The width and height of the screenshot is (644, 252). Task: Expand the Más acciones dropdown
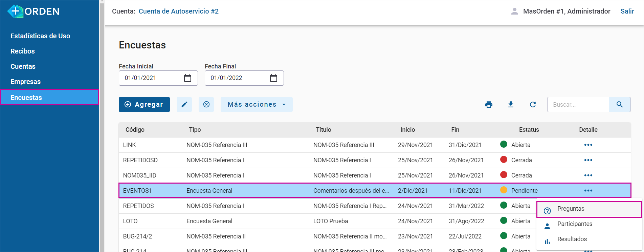(257, 105)
